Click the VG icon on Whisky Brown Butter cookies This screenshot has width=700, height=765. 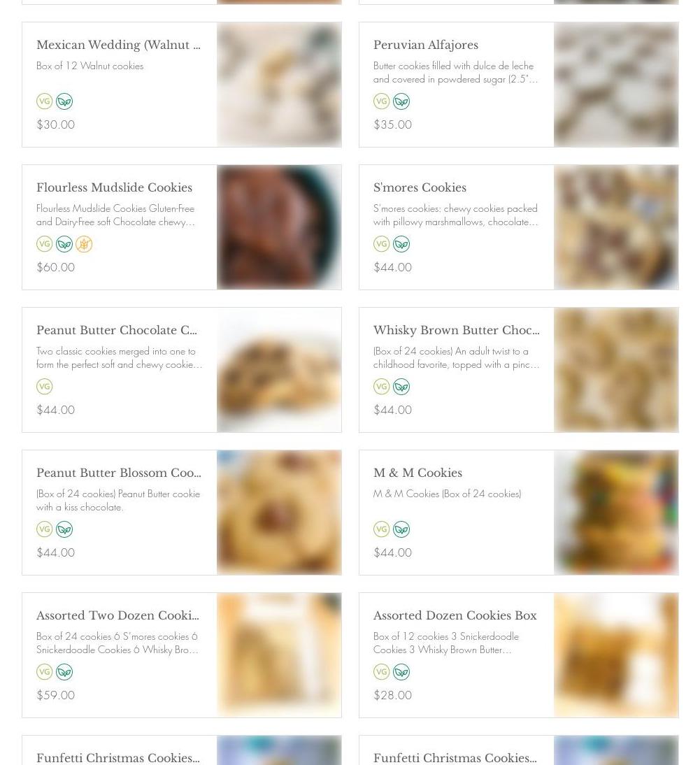[381, 387]
